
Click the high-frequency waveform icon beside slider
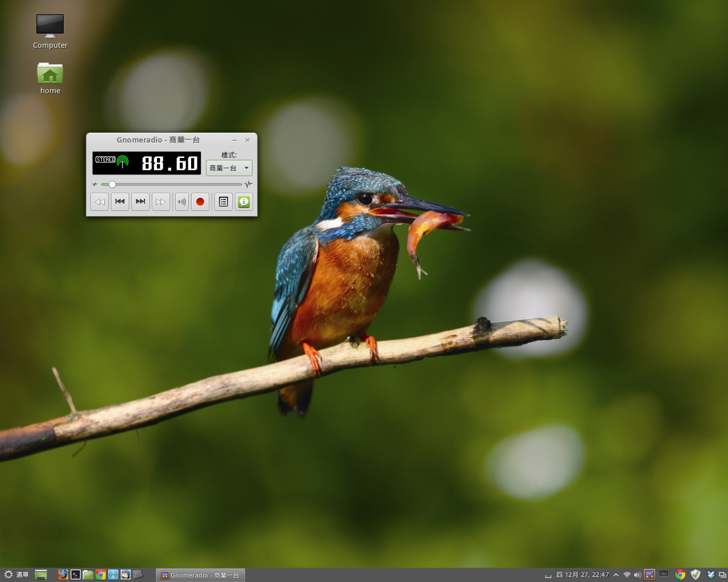tap(249, 184)
